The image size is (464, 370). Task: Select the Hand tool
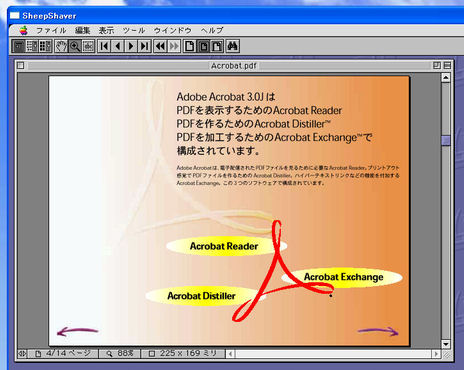[61, 46]
